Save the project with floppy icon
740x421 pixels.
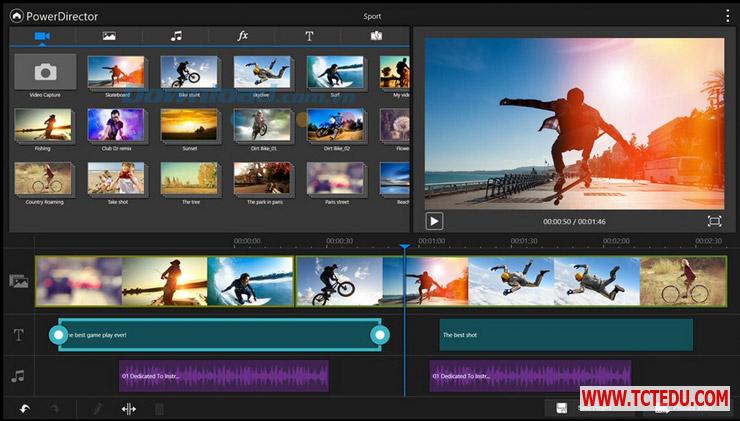[x=561, y=408]
